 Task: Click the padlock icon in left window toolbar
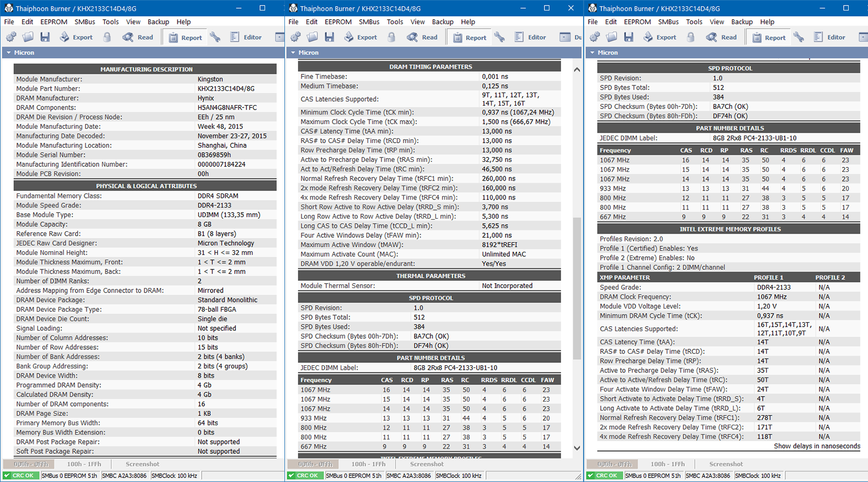[x=107, y=37]
